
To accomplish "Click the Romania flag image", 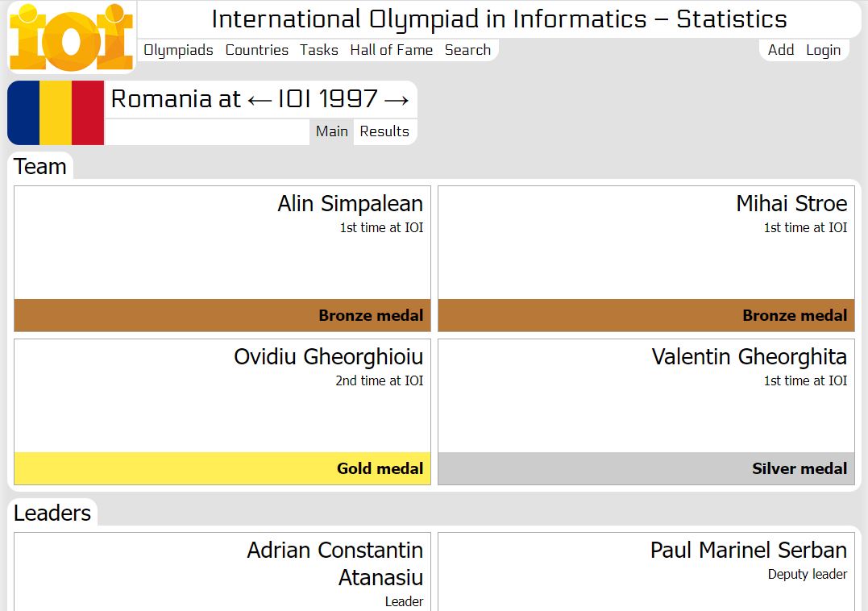I will click(56, 113).
